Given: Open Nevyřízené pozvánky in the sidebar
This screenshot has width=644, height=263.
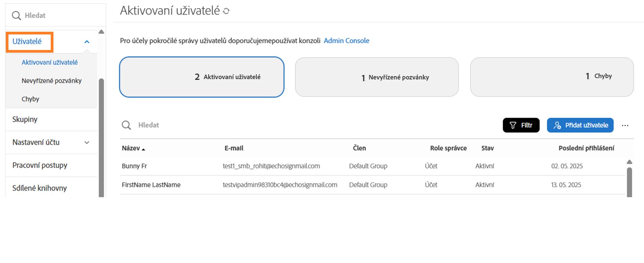Looking at the screenshot, I should [51, 81].
